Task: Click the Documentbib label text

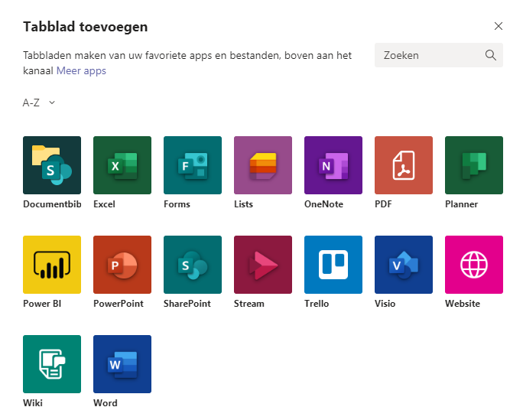Action: [52, 204]
